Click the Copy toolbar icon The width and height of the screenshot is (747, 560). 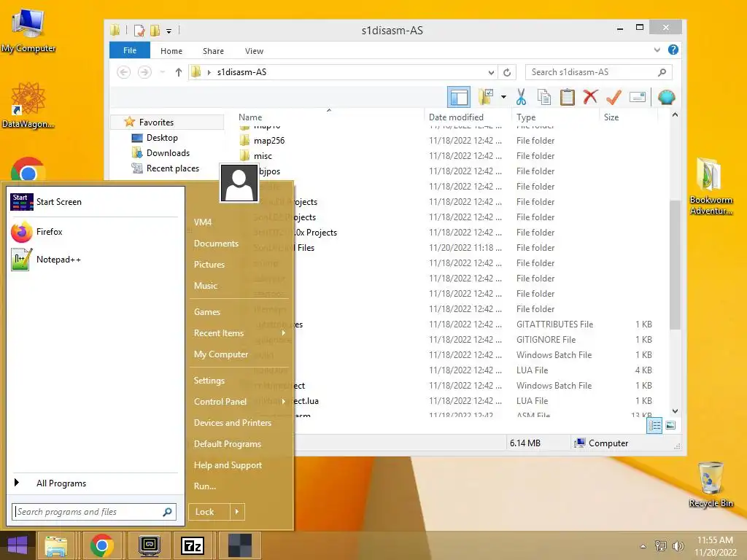(x=544, y=97)
